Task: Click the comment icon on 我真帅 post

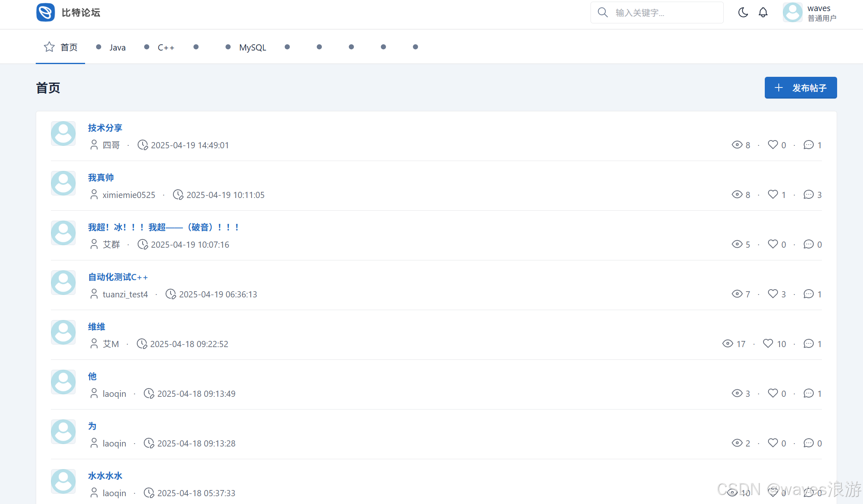Action: pyautogui.click(x=808, y=194)
